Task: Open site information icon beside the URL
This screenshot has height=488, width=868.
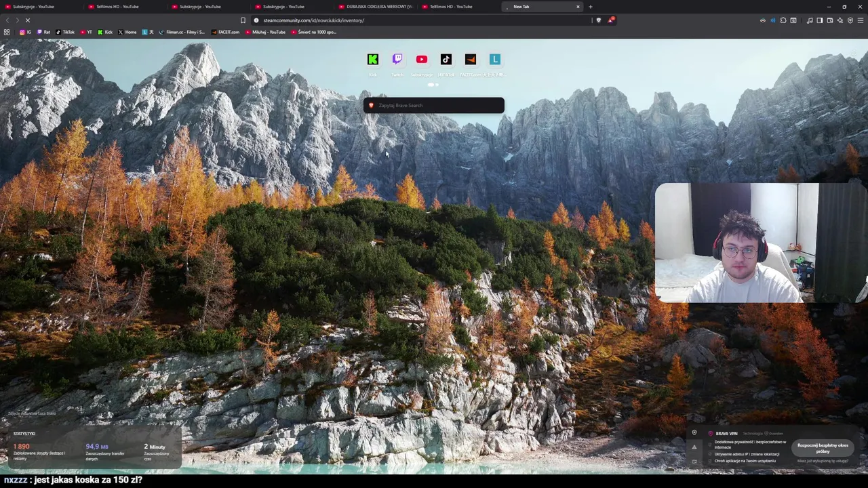Action: (x=256, y=20)
